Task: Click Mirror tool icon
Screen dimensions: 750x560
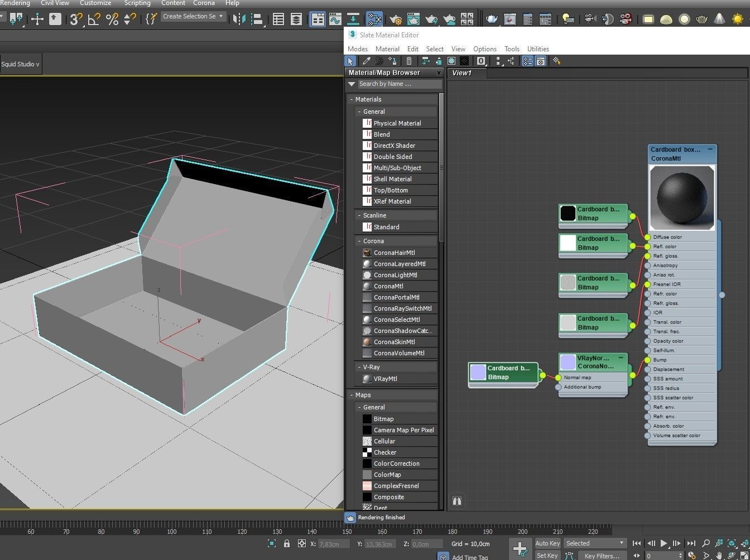Action: [239, 20]
